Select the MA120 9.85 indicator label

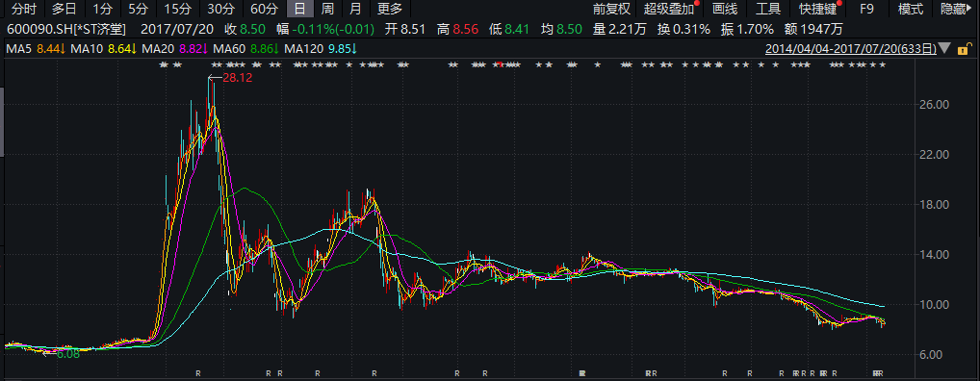click(x=321, y=48)
